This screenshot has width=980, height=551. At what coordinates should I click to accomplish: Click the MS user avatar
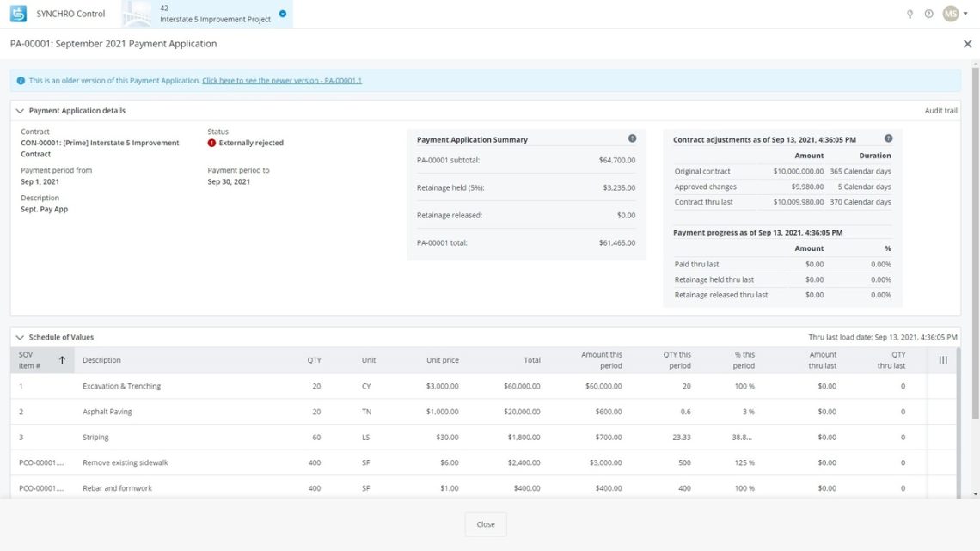950,13
